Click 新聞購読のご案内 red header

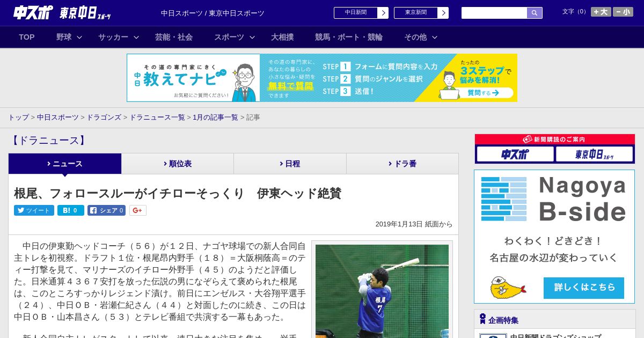pyautogui.click(x=554, y=139)
